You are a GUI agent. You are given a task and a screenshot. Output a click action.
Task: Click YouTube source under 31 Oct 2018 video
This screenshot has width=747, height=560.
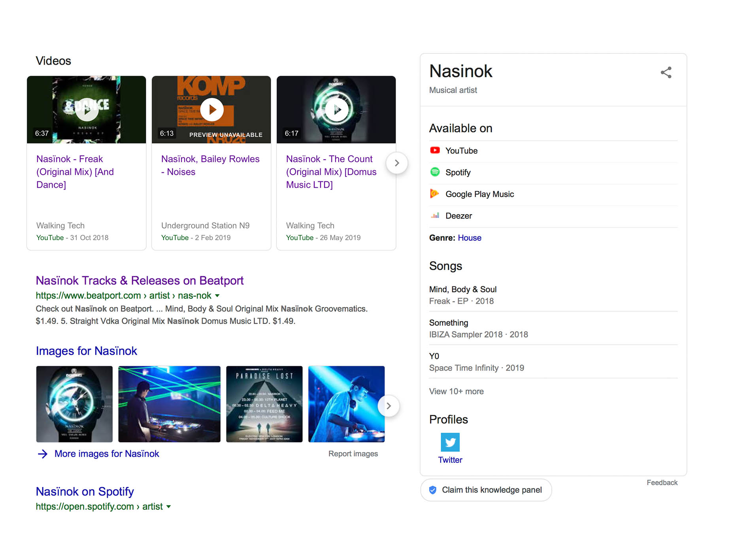[50, 238]
